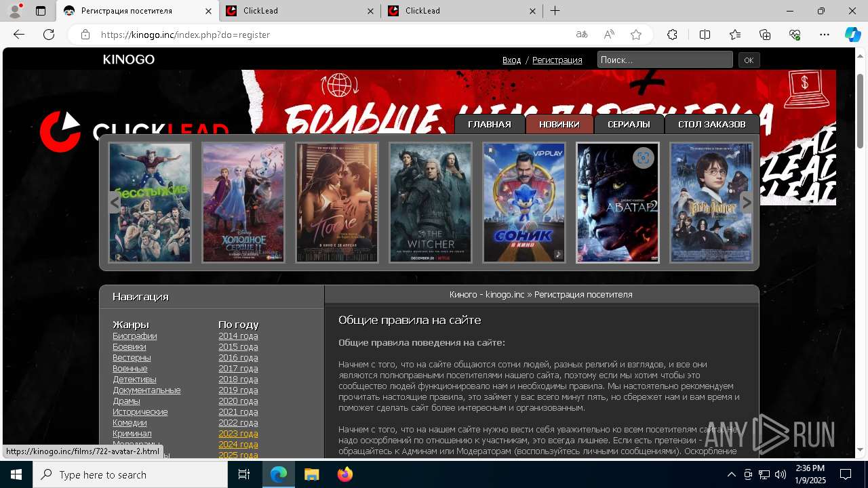Open the 2024 года link

point(238,444)
